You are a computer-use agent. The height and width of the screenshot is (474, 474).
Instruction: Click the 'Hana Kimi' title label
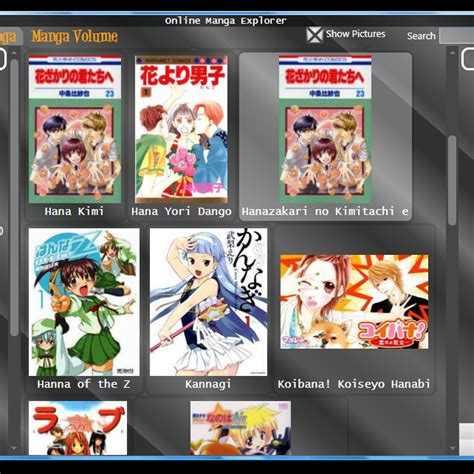click(x=74, y=211)
